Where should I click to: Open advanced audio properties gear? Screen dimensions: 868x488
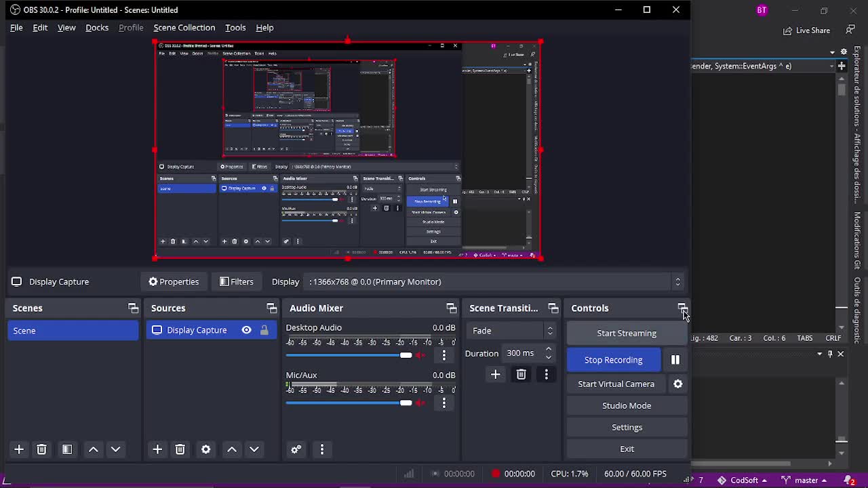pos(296,449)
